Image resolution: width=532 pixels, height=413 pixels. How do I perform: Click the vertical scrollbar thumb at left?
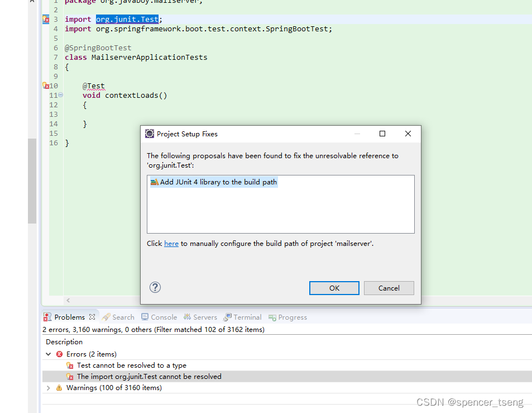point(32,181)
